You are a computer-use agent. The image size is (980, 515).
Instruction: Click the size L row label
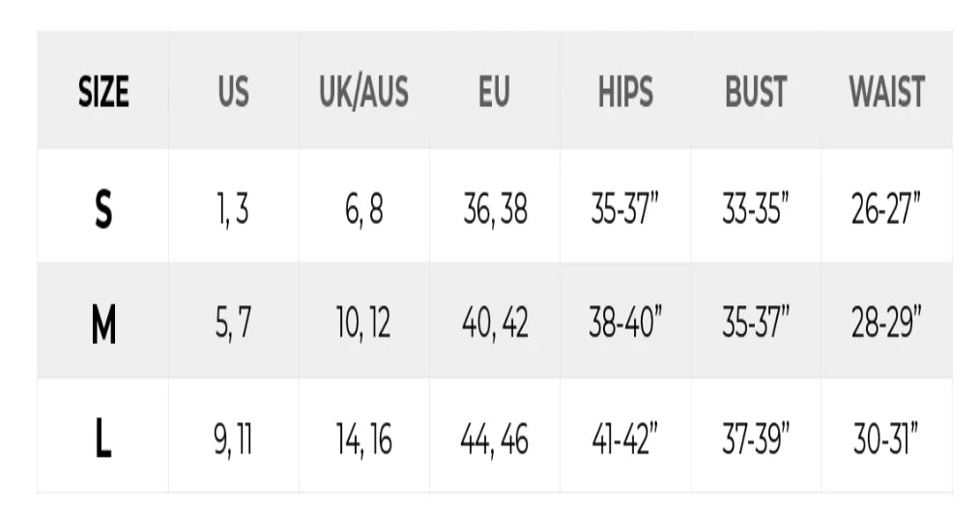click(103, 440)
